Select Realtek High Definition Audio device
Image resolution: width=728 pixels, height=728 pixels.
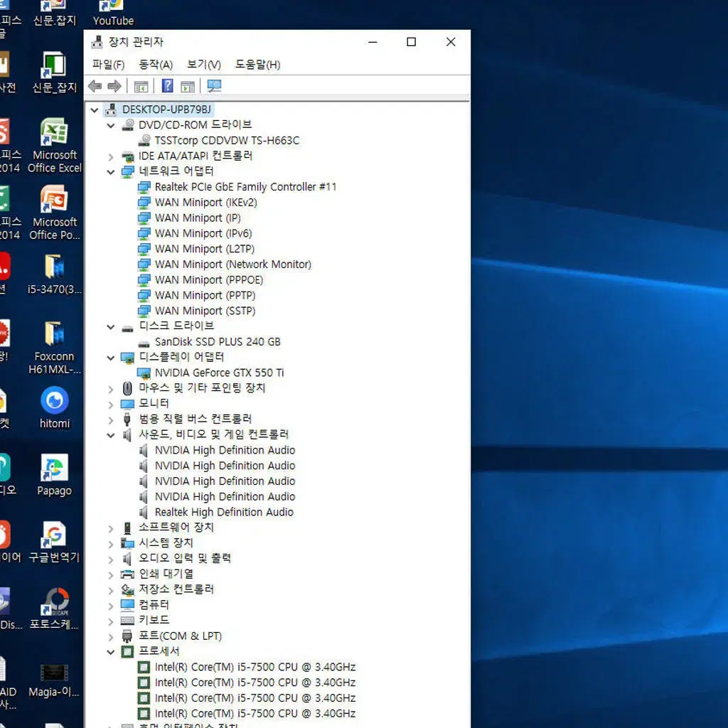[x=224, y=512]
